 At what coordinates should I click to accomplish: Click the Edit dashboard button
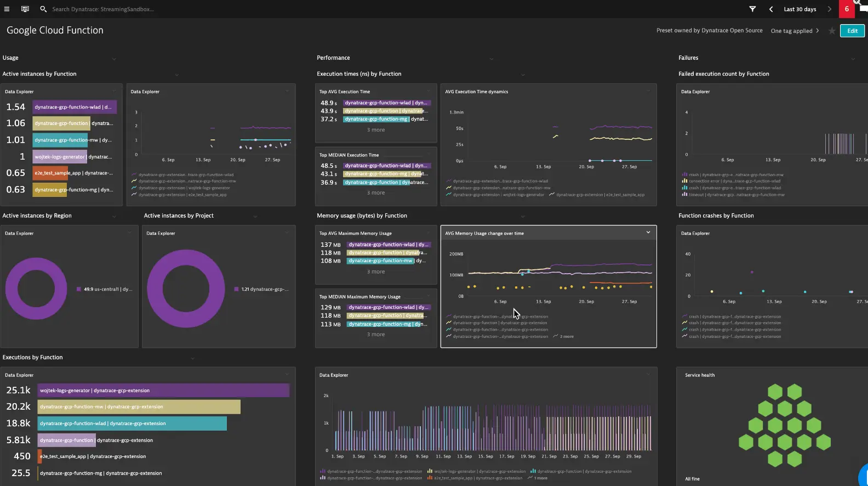(x=852, y=31)
